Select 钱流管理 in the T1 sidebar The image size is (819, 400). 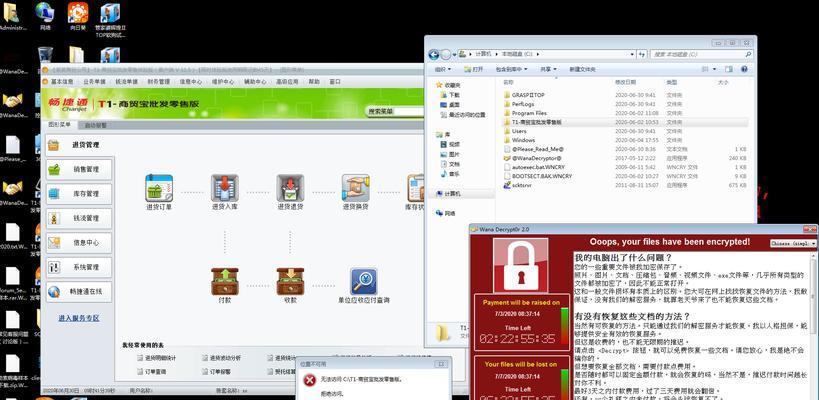coord(79,218)
